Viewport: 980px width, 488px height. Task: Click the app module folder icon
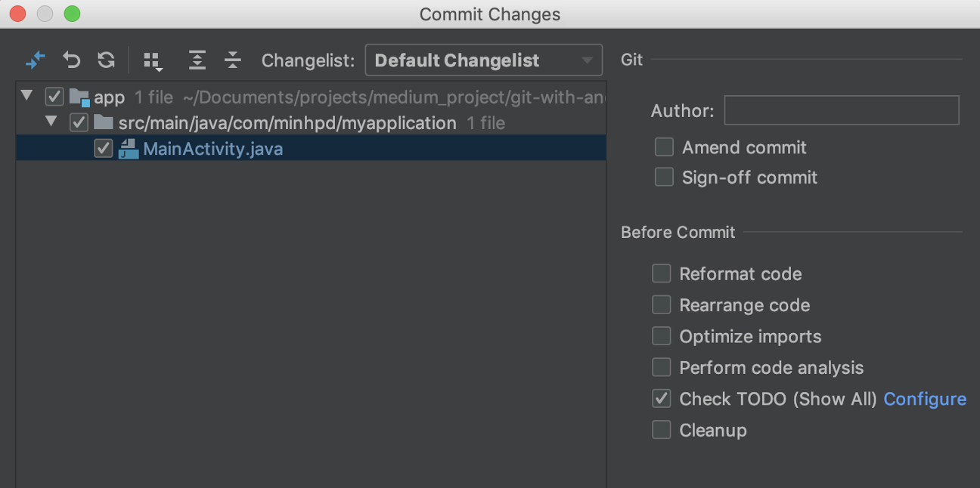79,97
